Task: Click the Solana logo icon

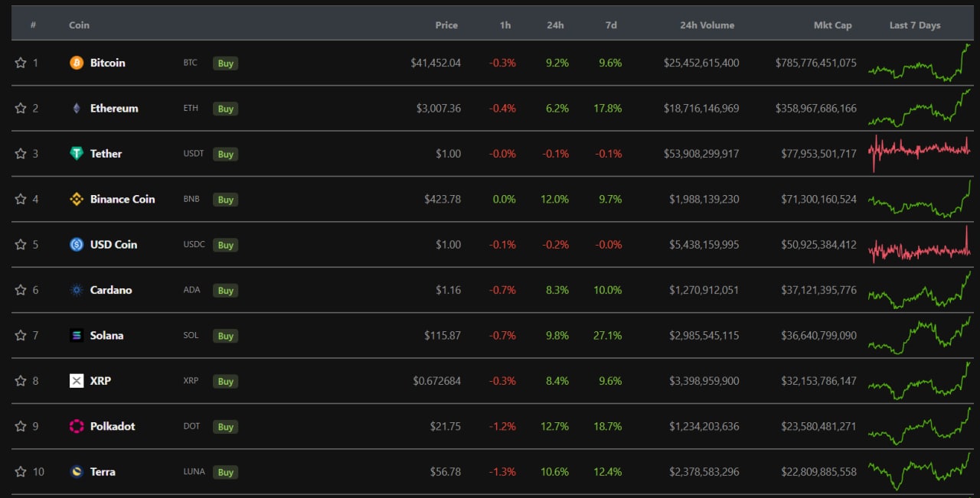Action: [x=77, y=335]
